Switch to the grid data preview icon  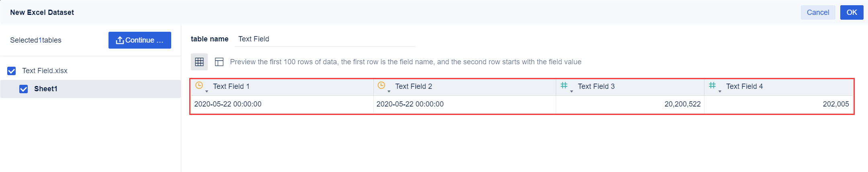pos(199,62)
